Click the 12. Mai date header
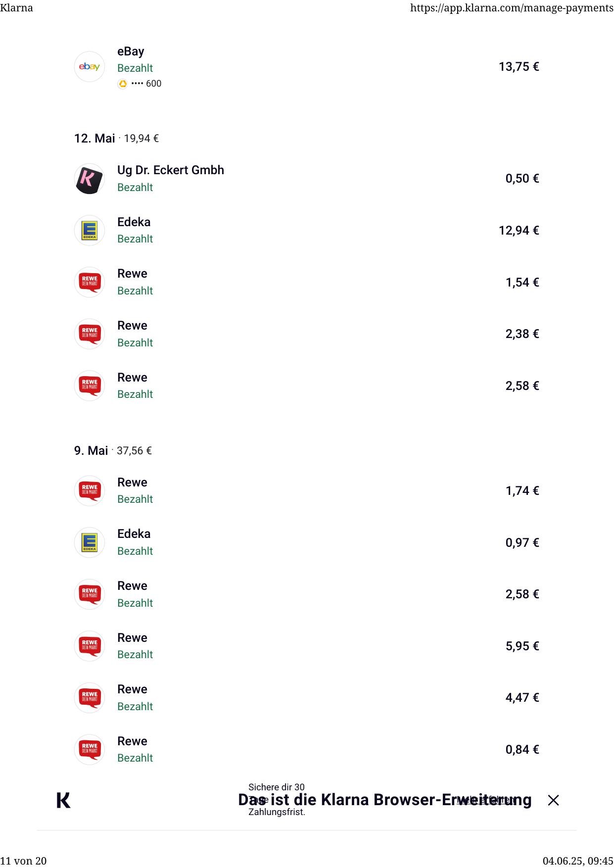 point(94,139)
